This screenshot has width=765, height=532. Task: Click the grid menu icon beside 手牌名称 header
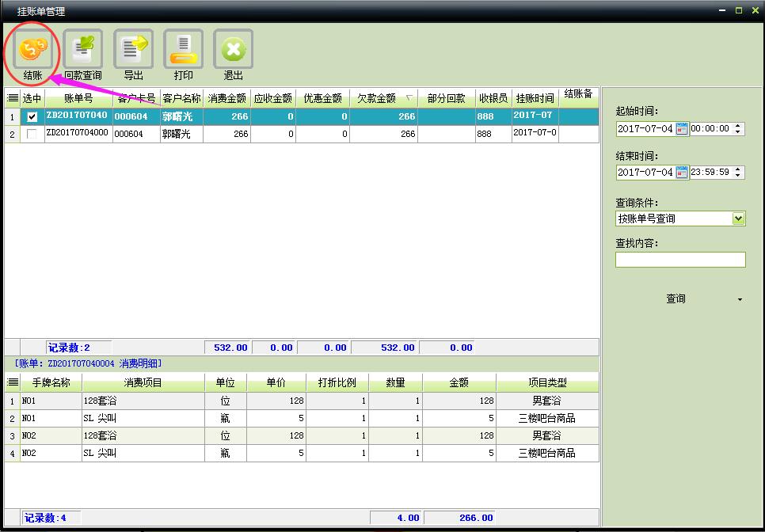click(13, 383)
